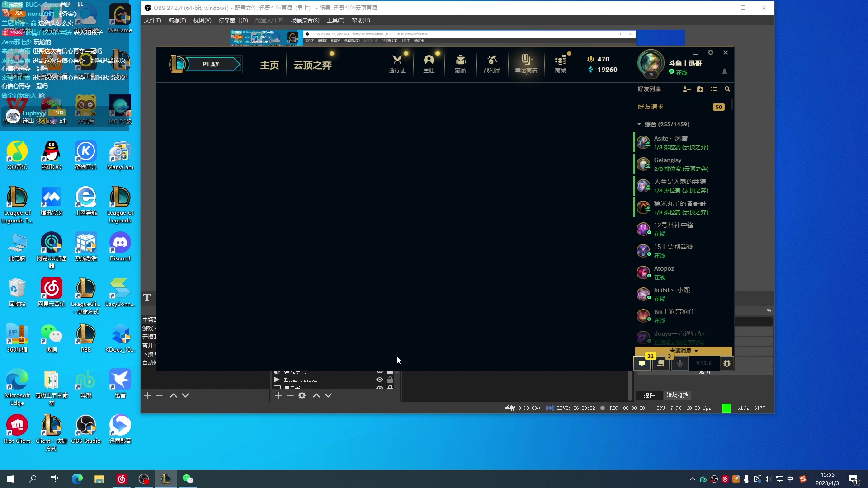
Task: Move source down arrow in OBS sources
Action: point(328,395)
